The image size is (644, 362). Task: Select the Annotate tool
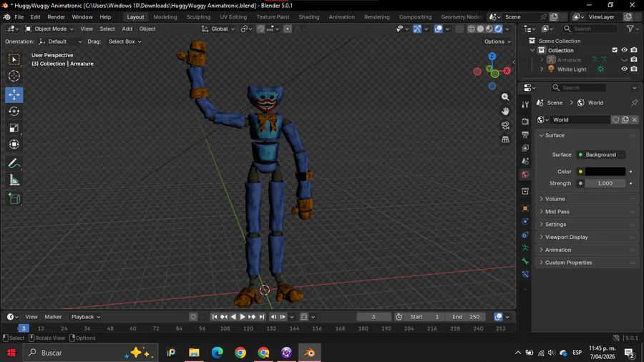(14, 164)
